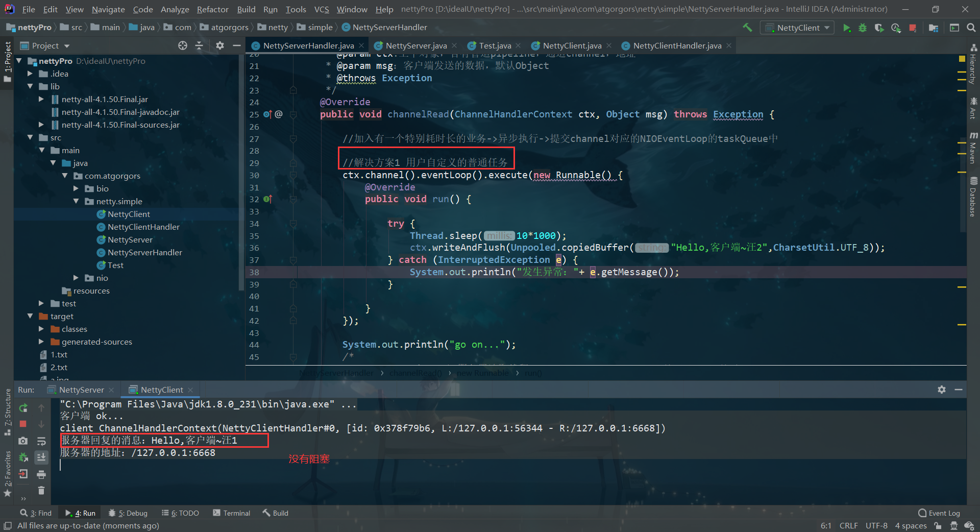
Task: Switch to NettyServer tab in Run panel
Action: click(x=81, y=390)
